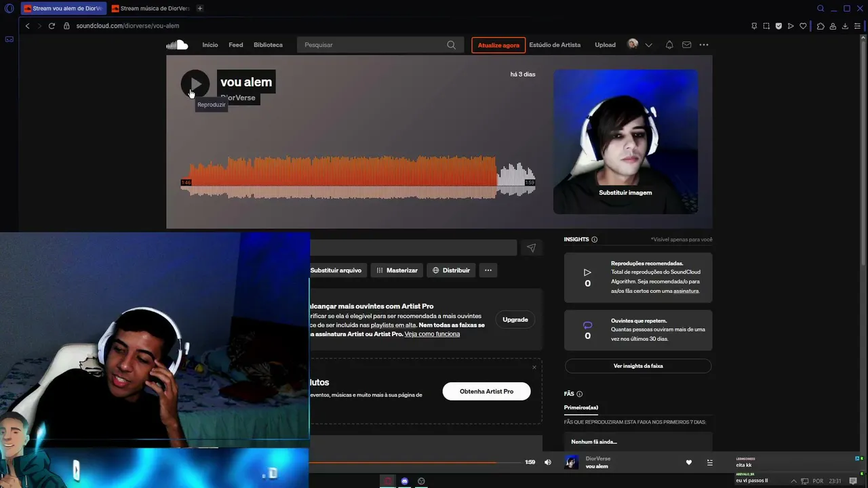Viewport: 868px width, 488px height.
Task: Click the vou alem title in player bar
Action: click(x=597, y=466)
